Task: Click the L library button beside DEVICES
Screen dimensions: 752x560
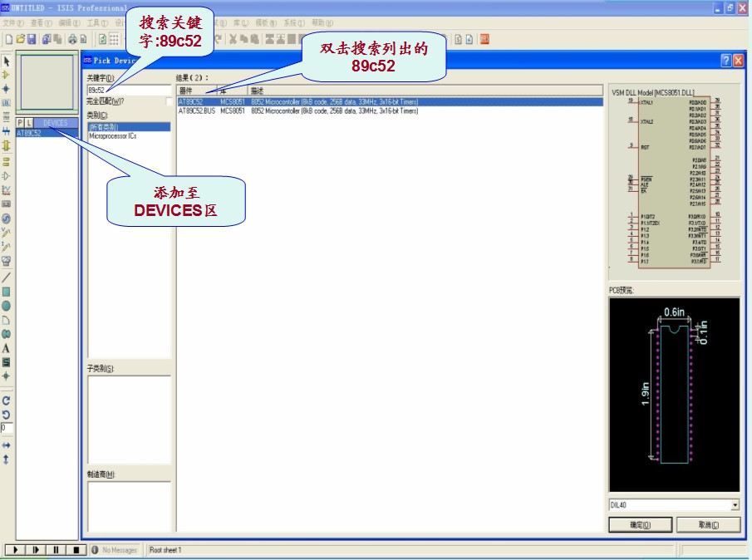Action: 29,123
